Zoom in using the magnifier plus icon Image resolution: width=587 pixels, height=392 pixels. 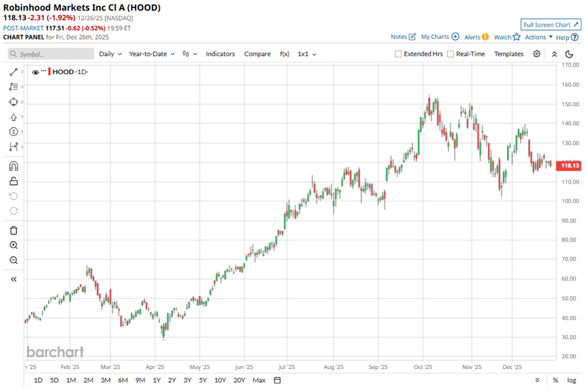[x=14, y=245]
